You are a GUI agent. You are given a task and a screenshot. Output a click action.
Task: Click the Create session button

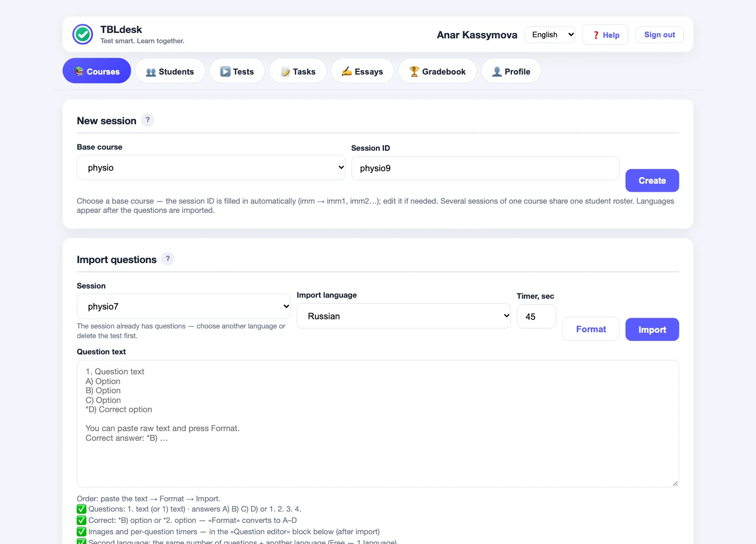click(x=652, y=180)
